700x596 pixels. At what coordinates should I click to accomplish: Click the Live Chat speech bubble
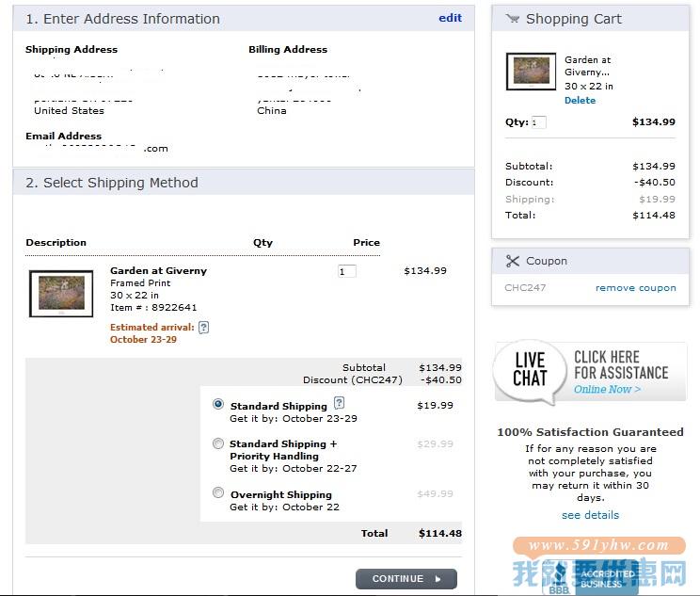point(530,370)
